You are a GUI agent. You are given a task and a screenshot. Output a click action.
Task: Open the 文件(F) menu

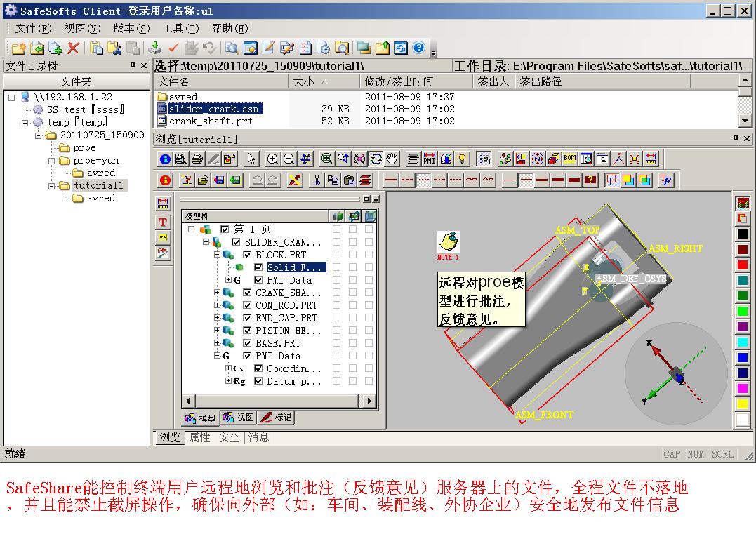point(34,29)
